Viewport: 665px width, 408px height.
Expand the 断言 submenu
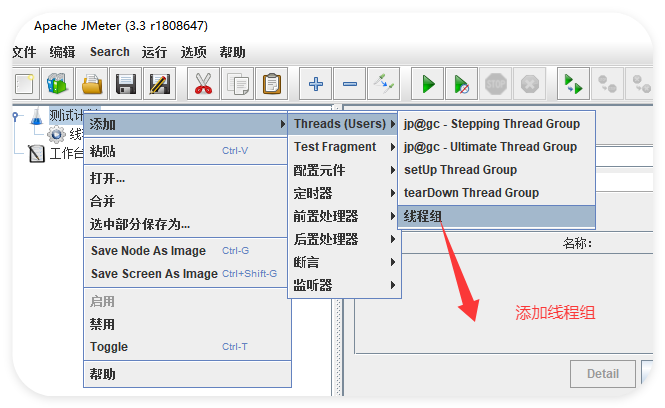(x=343, y=262)
